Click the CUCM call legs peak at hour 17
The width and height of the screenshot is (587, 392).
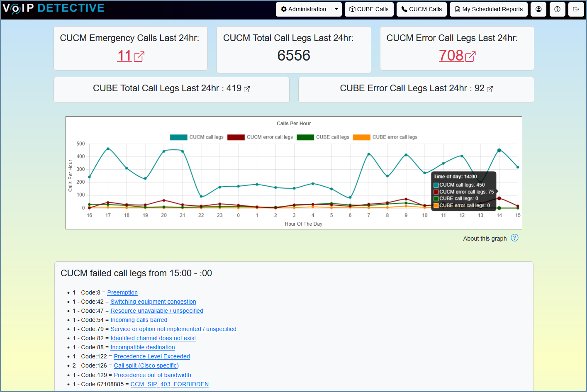108,149
